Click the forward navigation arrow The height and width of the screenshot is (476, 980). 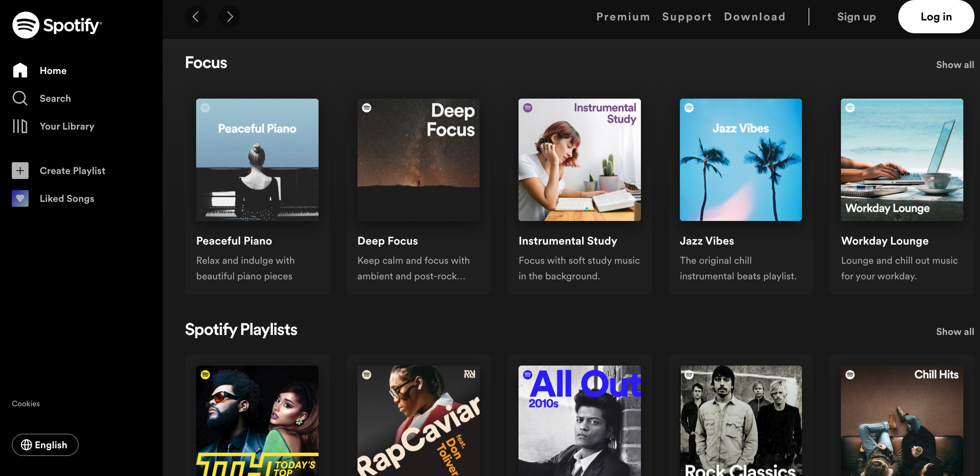(x=230, y=17)
